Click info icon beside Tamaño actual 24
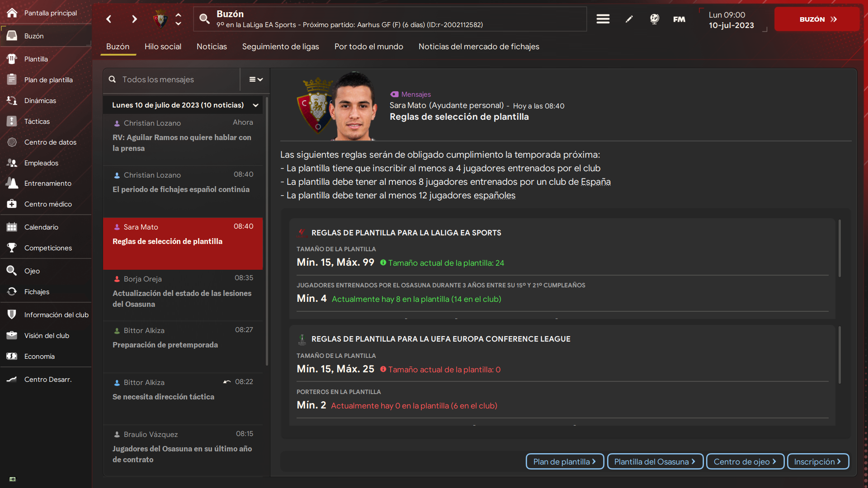868x488 pixels. click(383, 263)
